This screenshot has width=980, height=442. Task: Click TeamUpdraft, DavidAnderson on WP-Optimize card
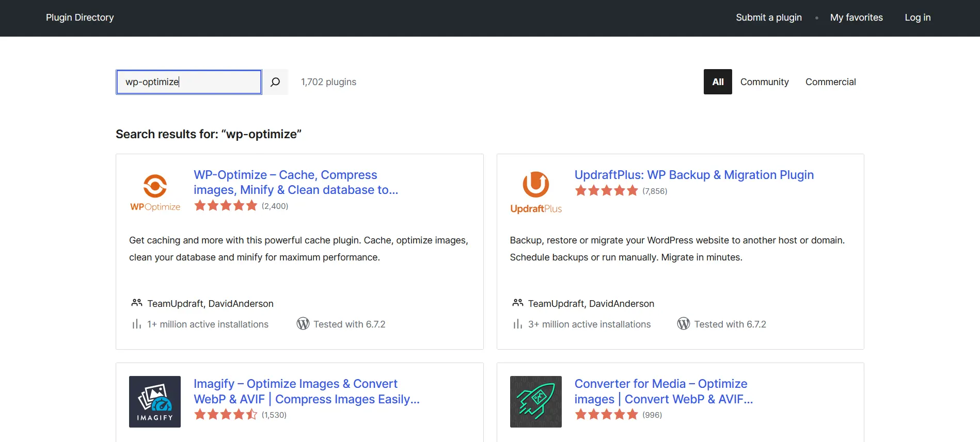pyautogui.click(x=211, y=304)
